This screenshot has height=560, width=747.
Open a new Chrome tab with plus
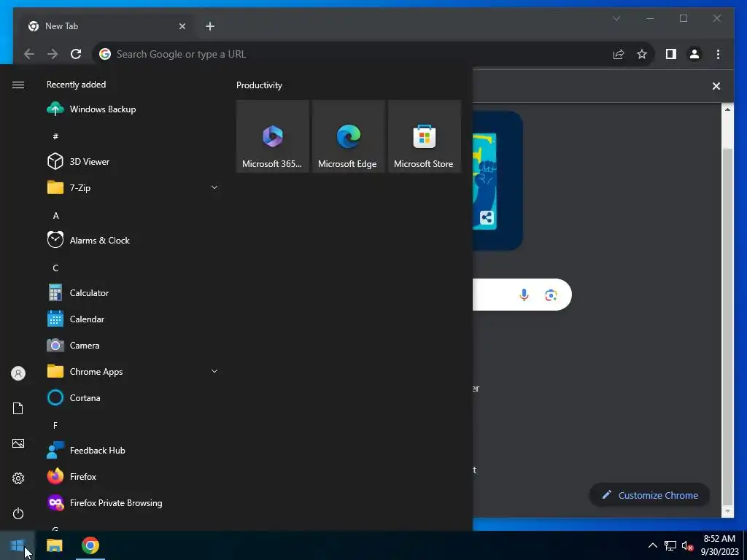(210, 26)
